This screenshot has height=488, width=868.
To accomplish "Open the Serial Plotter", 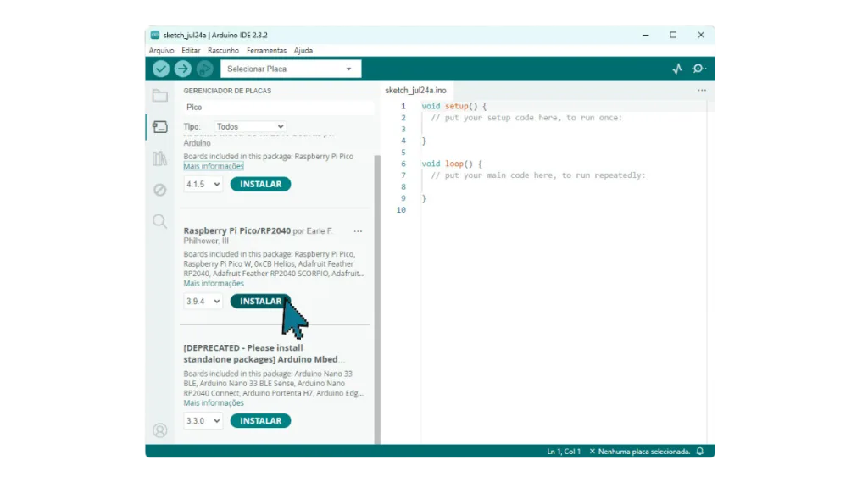I will click(677, 69).
